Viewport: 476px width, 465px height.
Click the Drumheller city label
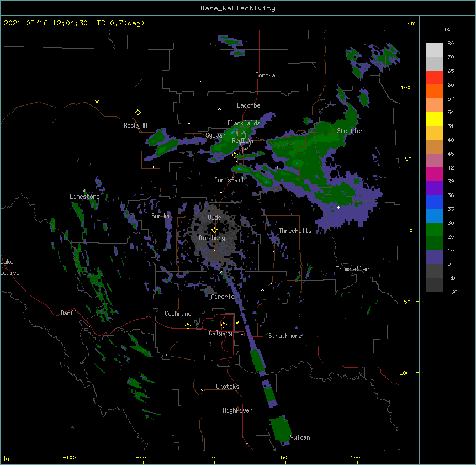tap(352, 269)
